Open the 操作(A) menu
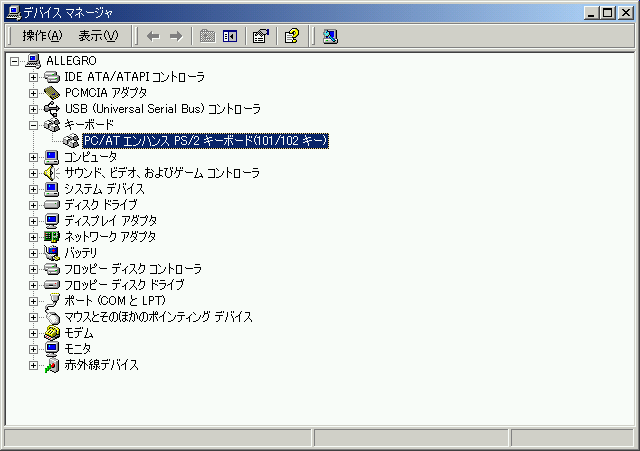 click(x=42, y=36)
